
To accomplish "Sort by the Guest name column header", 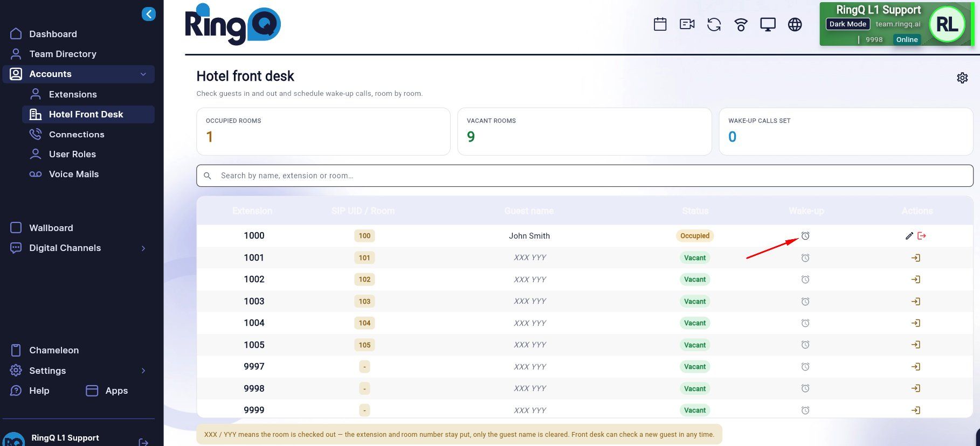I will 529,211.
